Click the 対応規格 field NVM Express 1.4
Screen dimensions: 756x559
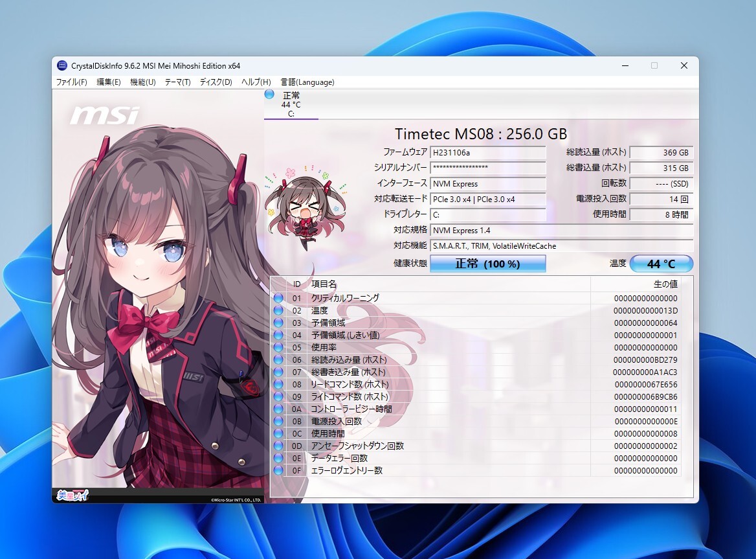(x=562, y=231)
